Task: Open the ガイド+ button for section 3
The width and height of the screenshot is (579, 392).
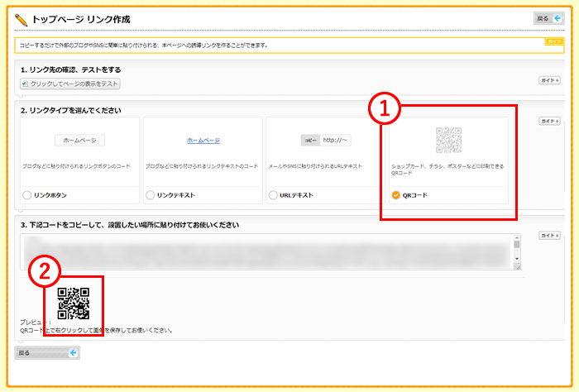Action: pos(549,235)
